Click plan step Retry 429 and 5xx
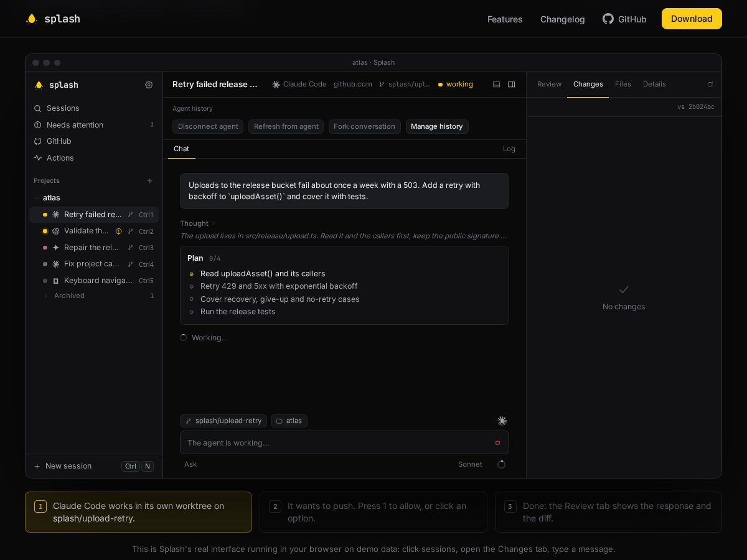The width and height of the screenshot is (747, 560). 279,286
